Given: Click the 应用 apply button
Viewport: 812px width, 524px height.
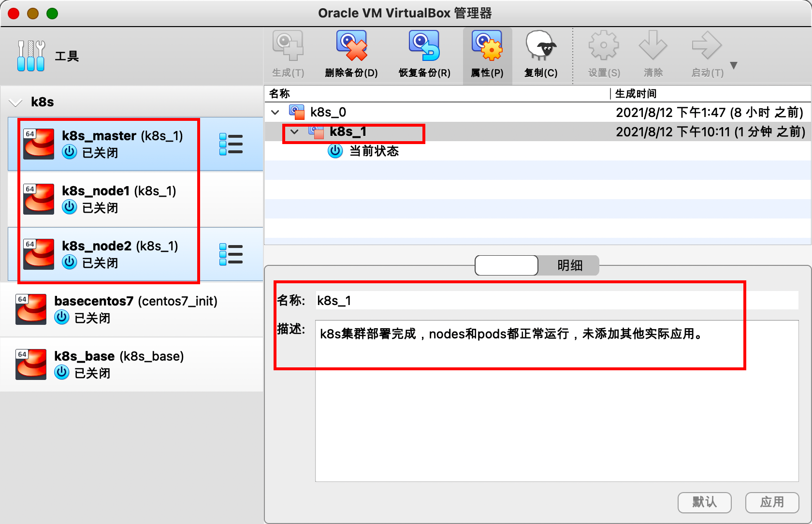Looking at the screenshot, I should pos(772,502).
